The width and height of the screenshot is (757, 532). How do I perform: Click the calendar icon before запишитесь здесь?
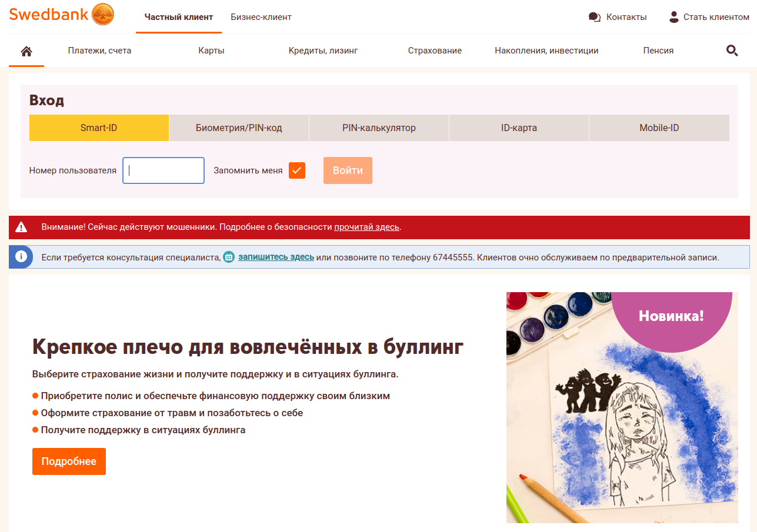pyautogui.click(x=229, y=257)
